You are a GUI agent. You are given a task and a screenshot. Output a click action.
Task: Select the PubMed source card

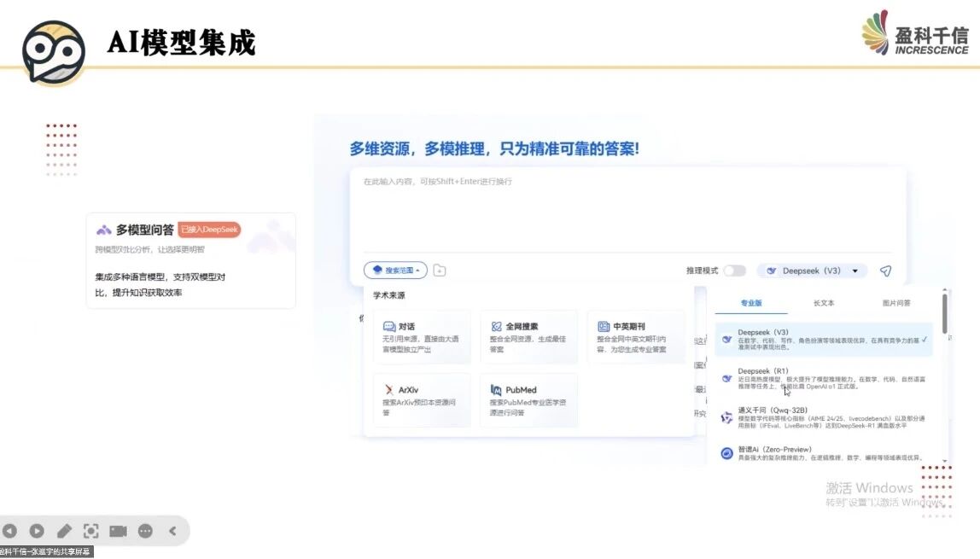(528, 400)
